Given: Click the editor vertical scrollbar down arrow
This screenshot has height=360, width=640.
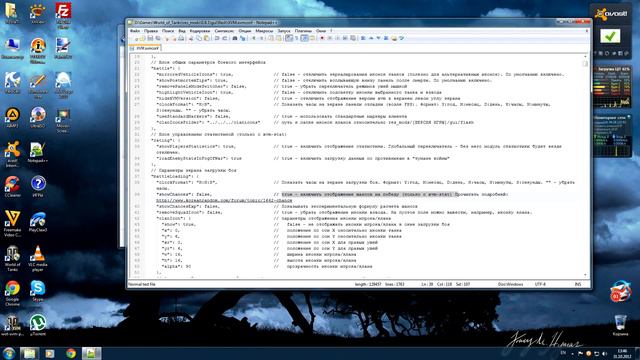Looking at the screenshot, I should [x=585, y=275].
